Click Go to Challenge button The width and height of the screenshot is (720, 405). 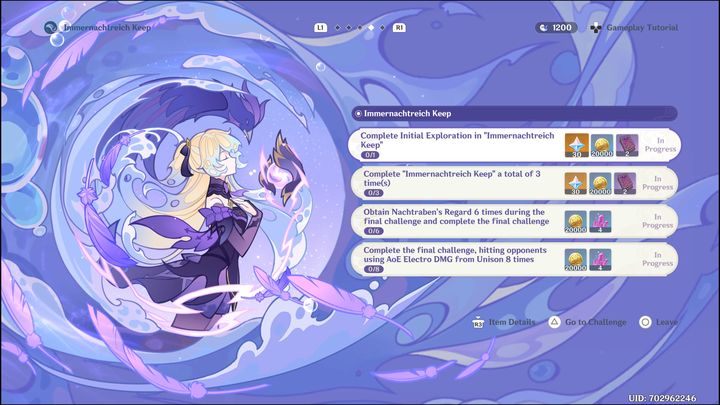(587, 322)
